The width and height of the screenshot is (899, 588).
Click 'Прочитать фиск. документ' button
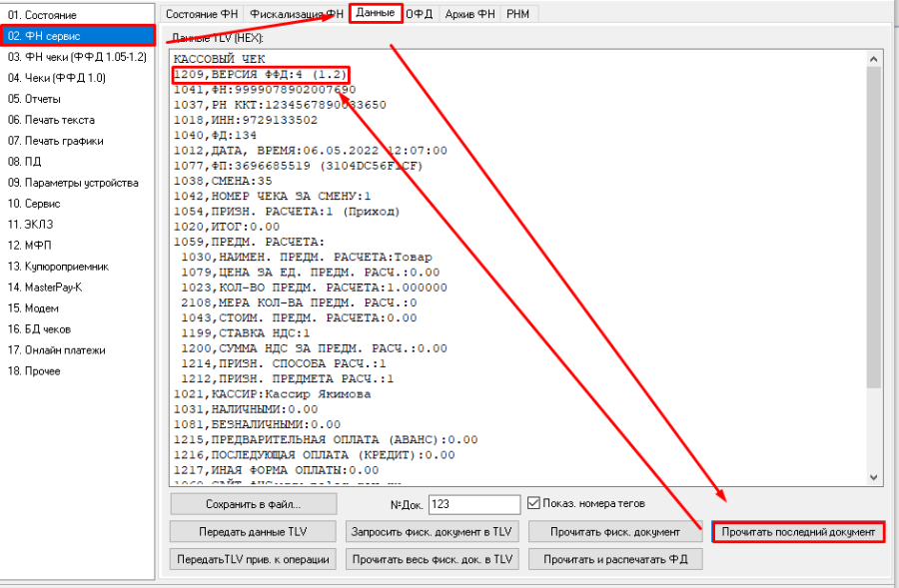pos(614,532)
